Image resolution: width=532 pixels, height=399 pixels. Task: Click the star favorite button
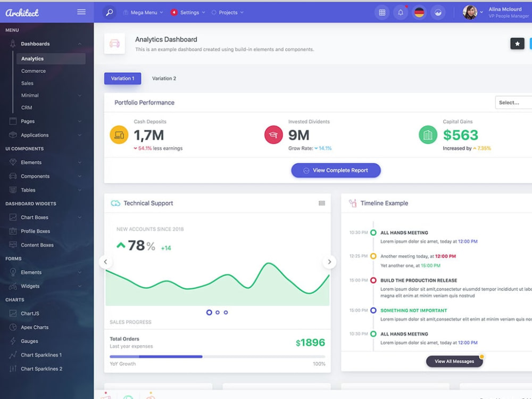coord(518,44)
